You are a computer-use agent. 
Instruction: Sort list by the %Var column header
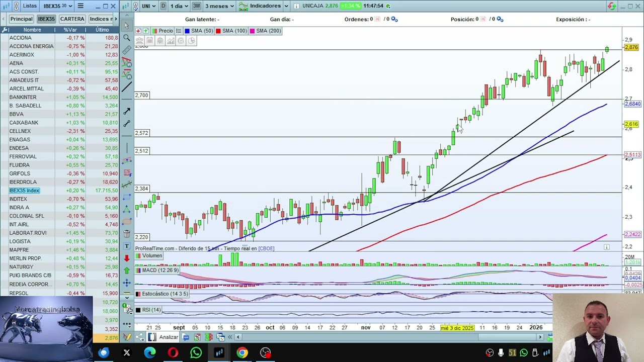tap(70, 30)
